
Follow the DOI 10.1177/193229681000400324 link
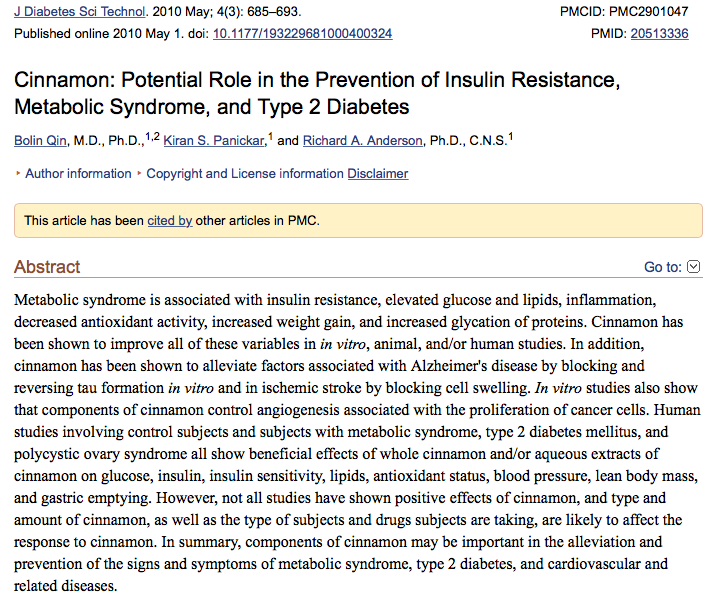point(302,33)
